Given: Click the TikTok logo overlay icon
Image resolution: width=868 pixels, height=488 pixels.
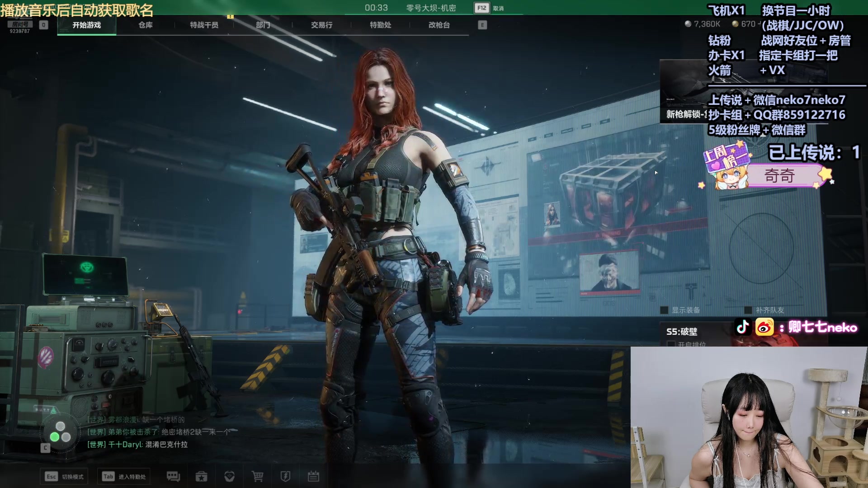Looking at the screenshot, I should 743,327.
